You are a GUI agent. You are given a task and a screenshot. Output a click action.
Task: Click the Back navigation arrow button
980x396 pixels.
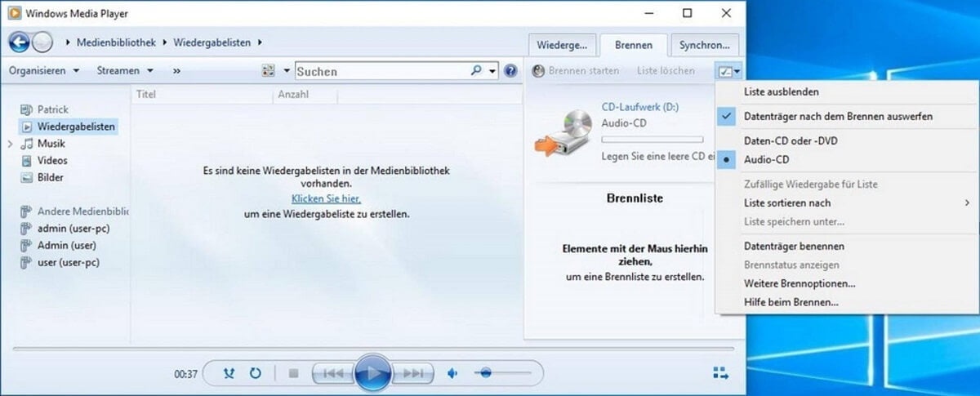coord(19,42)
